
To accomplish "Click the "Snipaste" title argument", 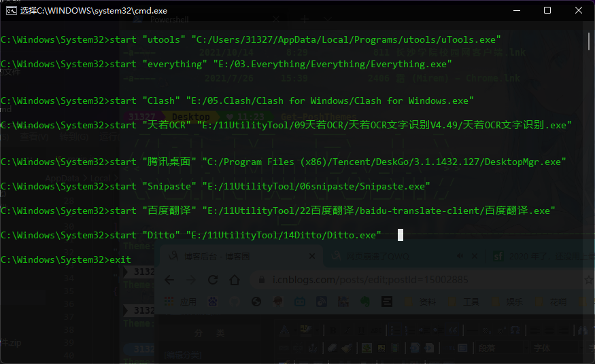I will pyautogui.click(x=169, y=186).
